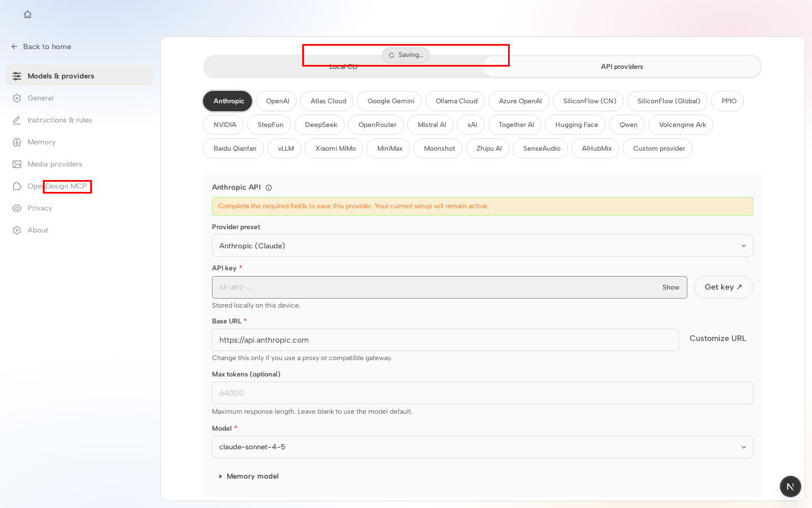This screenshot has height=508, width=812.
Task: Open the About section
Action: [80, 230]
